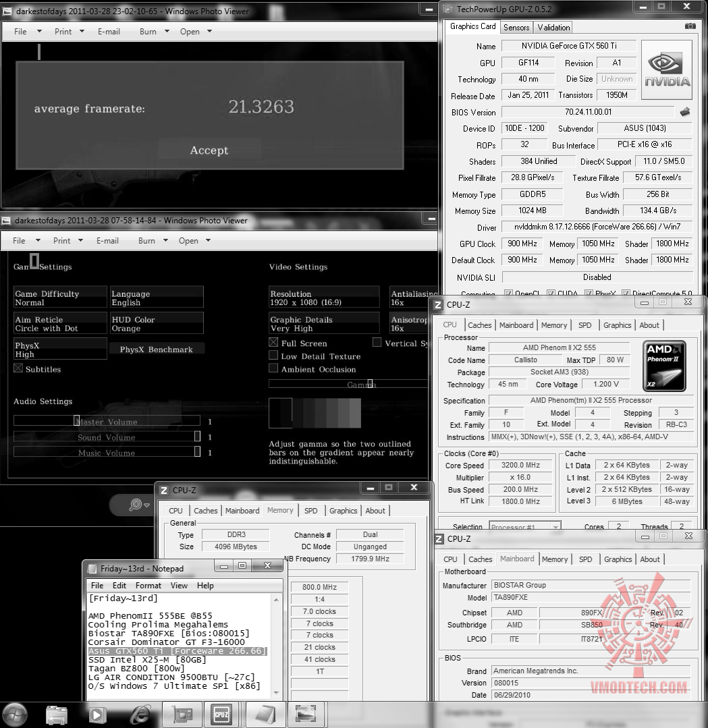Open the About tab in CPU-Z processor window
This screenshot has height=728, width=708.
649,325
